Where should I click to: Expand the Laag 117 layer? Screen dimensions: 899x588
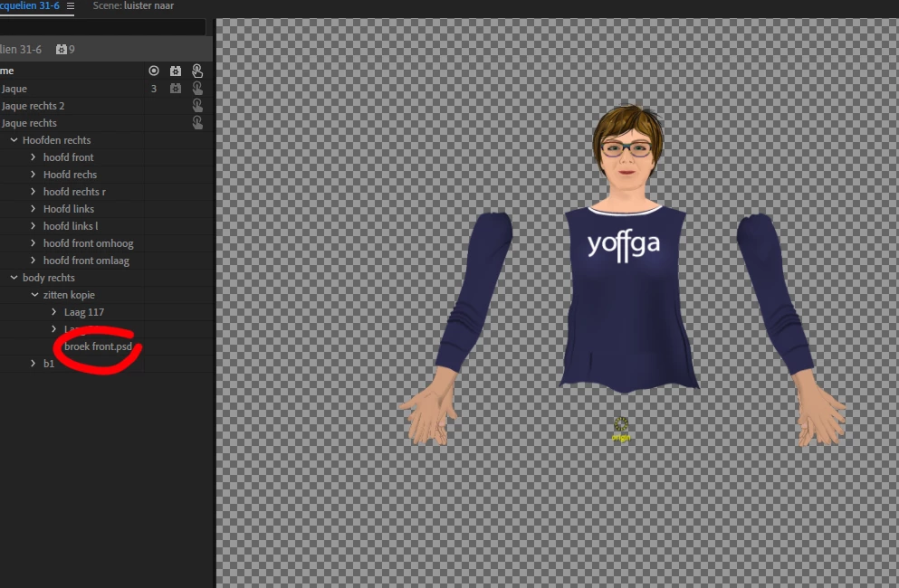pos(54,312)
